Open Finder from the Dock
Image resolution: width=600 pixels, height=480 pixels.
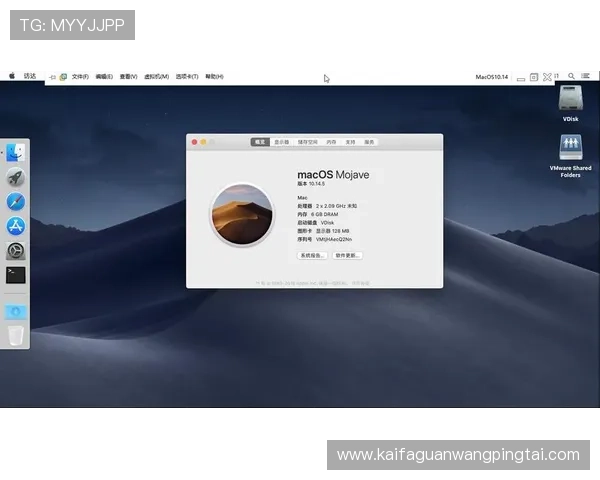(x=15, y=153)
